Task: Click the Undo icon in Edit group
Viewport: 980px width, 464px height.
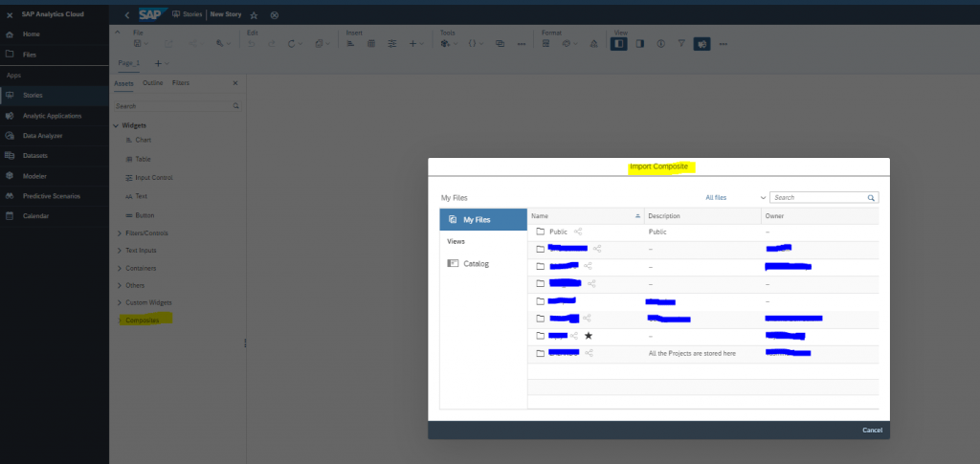Action: coord(252,44)
